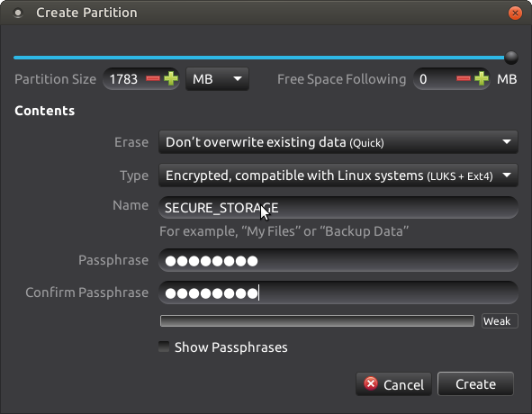Expand the partition Type dropdown
The height and width of the screenshot is (414, 532).
(338, 175)
